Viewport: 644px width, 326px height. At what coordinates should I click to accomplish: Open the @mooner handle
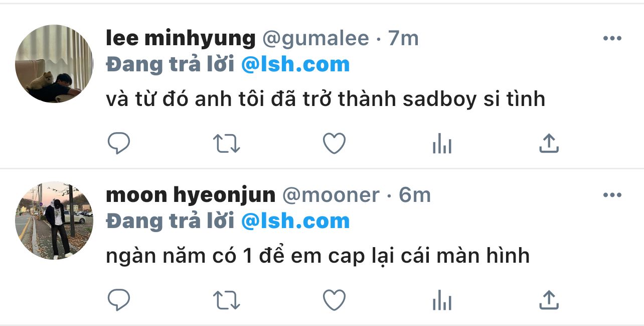pyautogui.click(x=331, y=195)
